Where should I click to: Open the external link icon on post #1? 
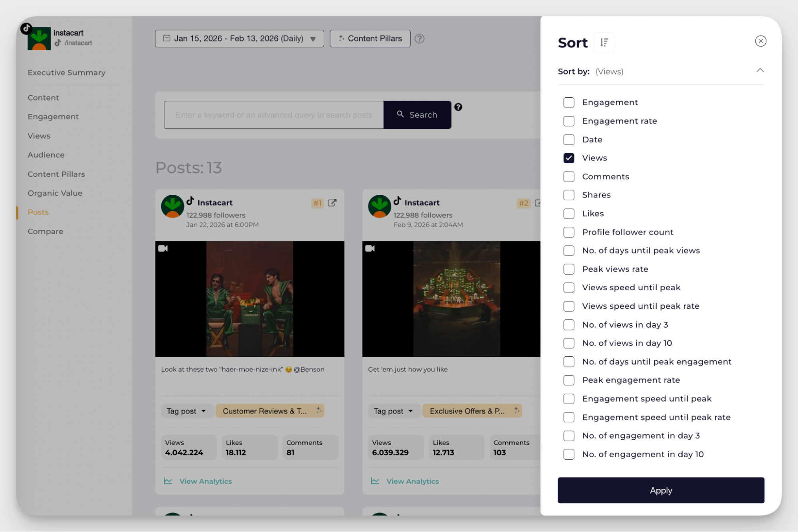click(x=332, y=203)
